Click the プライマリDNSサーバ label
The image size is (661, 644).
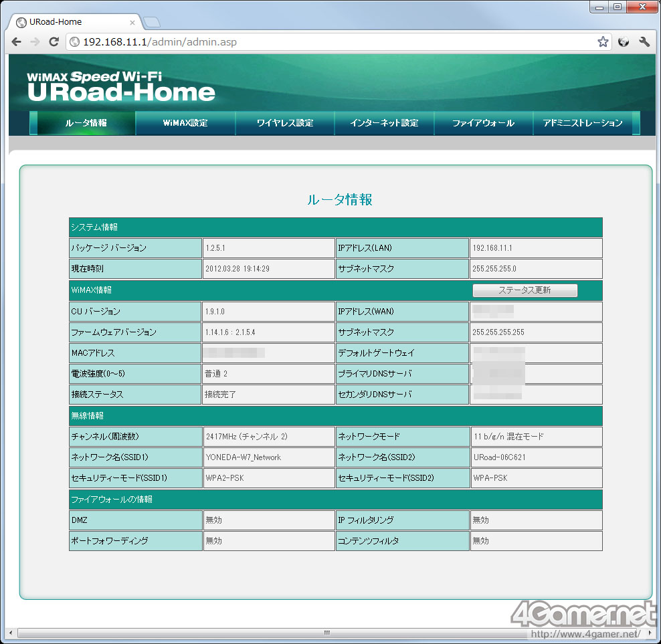point(375,373)
